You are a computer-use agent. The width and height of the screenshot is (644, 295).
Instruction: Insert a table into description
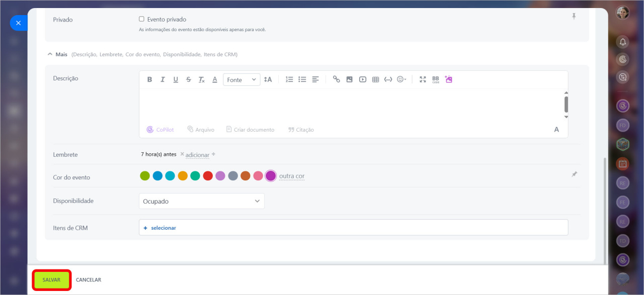(375, 79)
